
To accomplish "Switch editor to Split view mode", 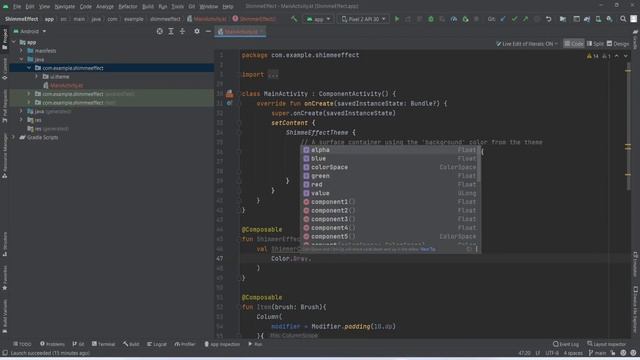I will point(595,44).
